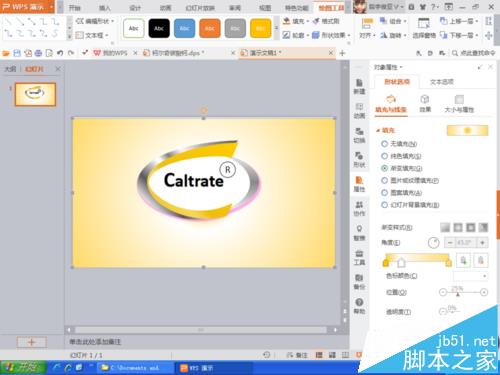Open the Design (设计) ribbon tab
500x375 pixels.
[x=135, y=8]
